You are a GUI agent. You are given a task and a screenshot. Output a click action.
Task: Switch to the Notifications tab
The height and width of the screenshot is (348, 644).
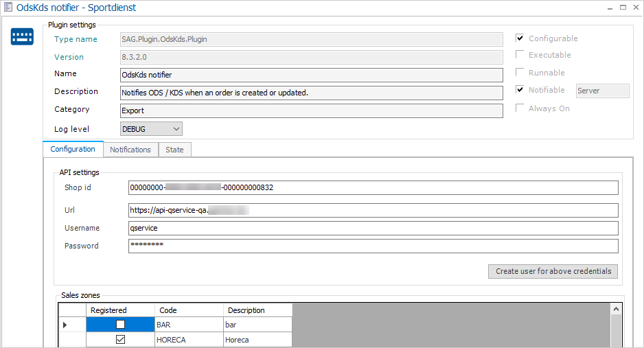click(130, 150)
